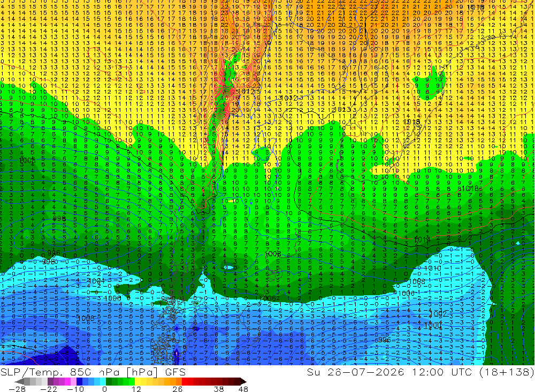Select the dark blue swatch in the legend
Screen dimensions: 535x392
79,381
